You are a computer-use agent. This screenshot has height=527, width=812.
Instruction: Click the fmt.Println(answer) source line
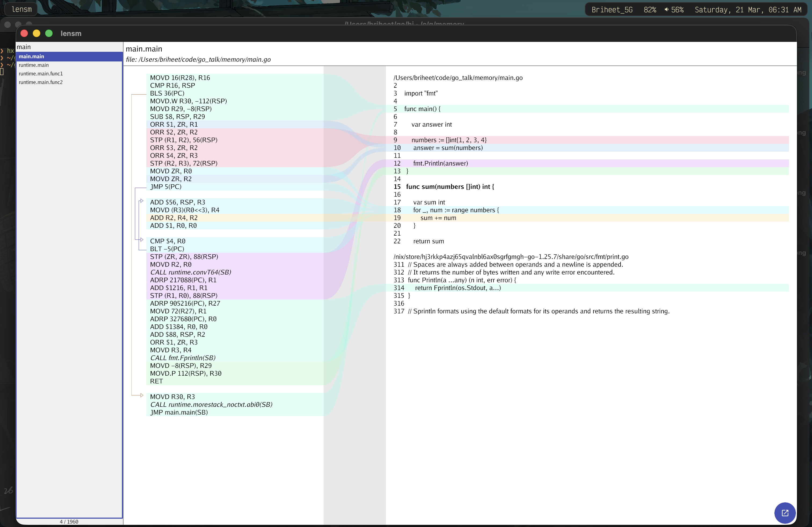(440, 163)
